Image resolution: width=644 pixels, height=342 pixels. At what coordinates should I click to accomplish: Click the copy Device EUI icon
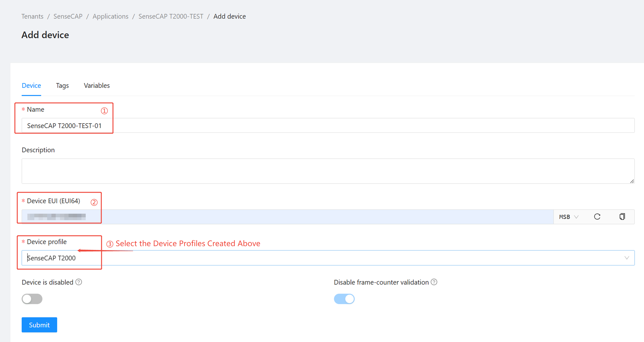click(622, 217)
